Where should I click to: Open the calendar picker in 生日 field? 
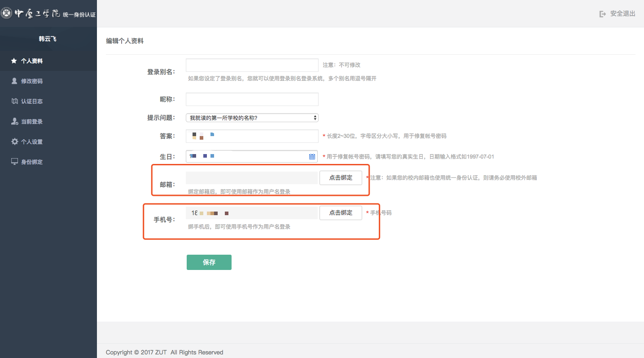(312, 157)
